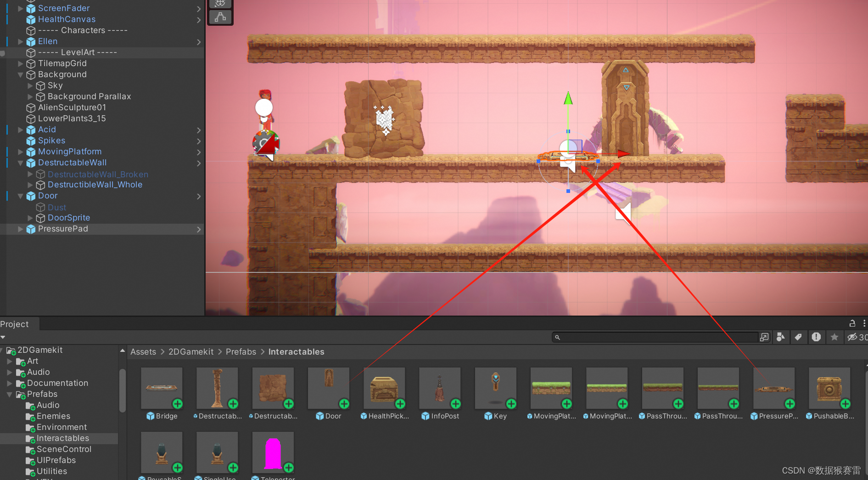Select the HealthPick... prefab thumbnail
The image size is (868, 480).
click(x=384, y=388)
